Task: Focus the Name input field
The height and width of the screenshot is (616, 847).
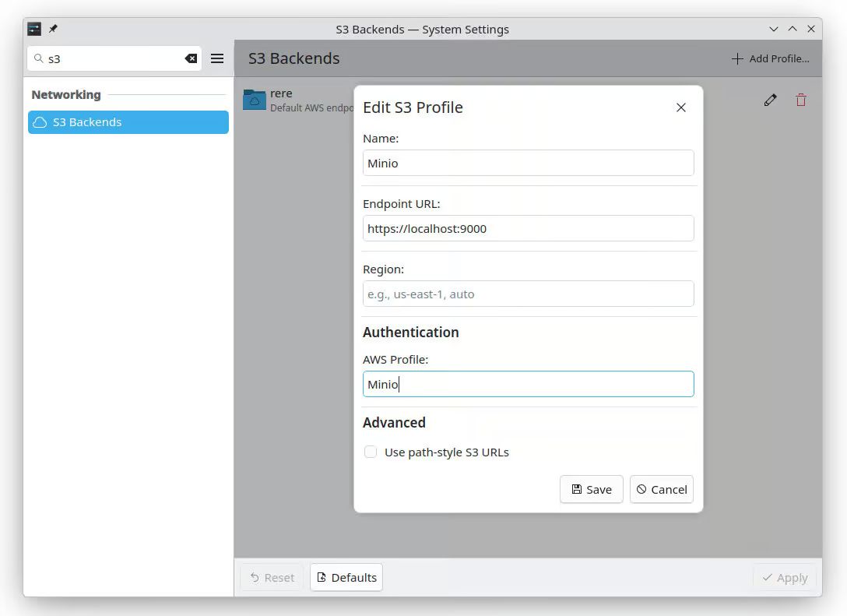Action: 528,163
